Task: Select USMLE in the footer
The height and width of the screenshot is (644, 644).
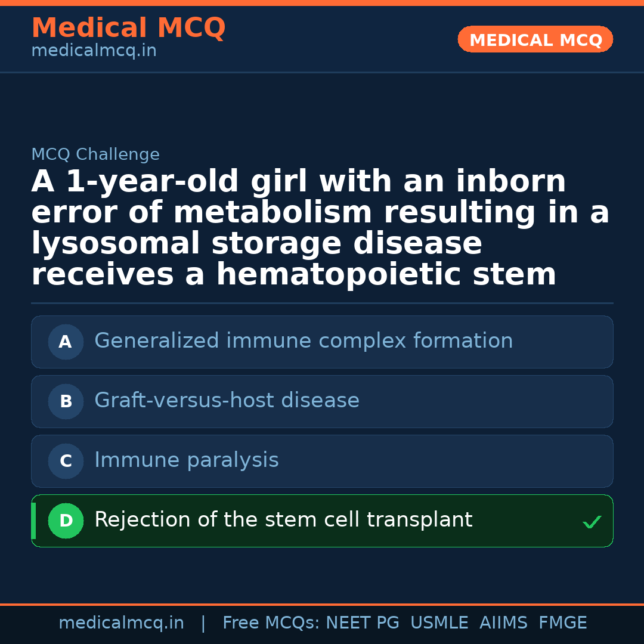Action: click(x=439, y=623)
